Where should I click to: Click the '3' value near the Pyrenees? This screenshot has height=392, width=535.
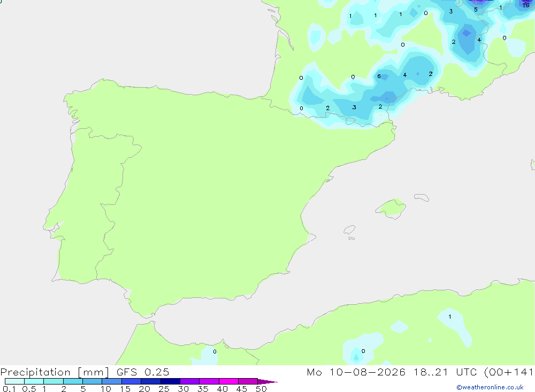click(x=354, y=107)
